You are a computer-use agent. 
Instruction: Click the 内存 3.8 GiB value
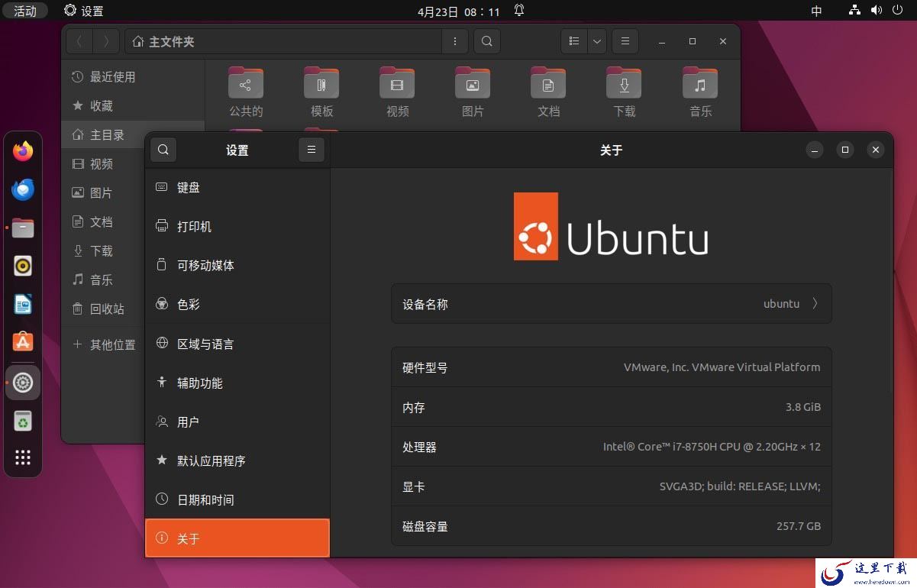click(x=803, y=407)
